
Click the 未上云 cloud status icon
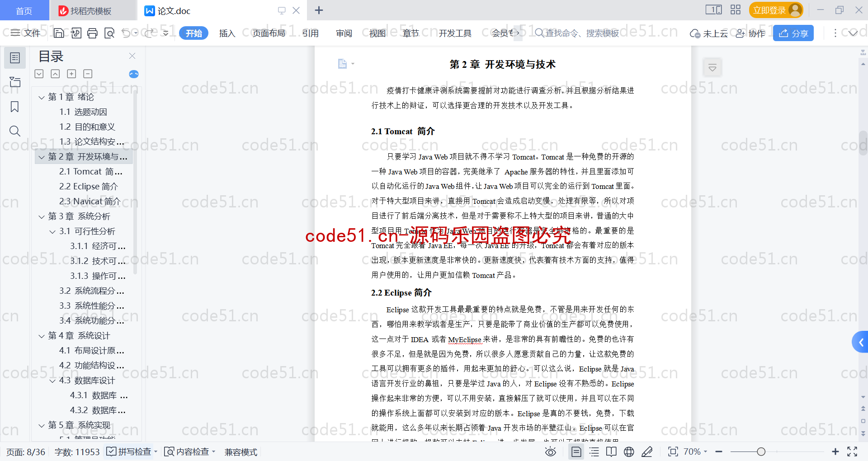[x=708, y=33]
